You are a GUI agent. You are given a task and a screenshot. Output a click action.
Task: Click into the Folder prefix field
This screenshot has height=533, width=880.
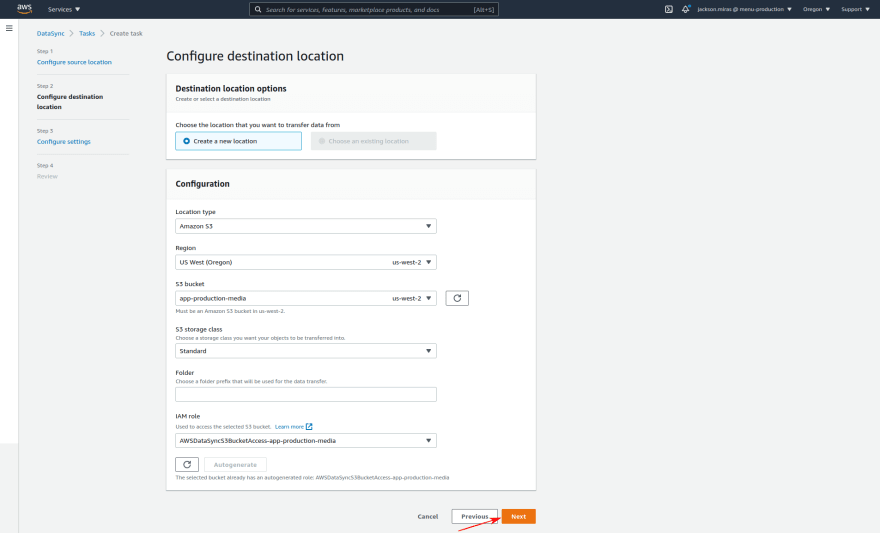click(306, 394)
